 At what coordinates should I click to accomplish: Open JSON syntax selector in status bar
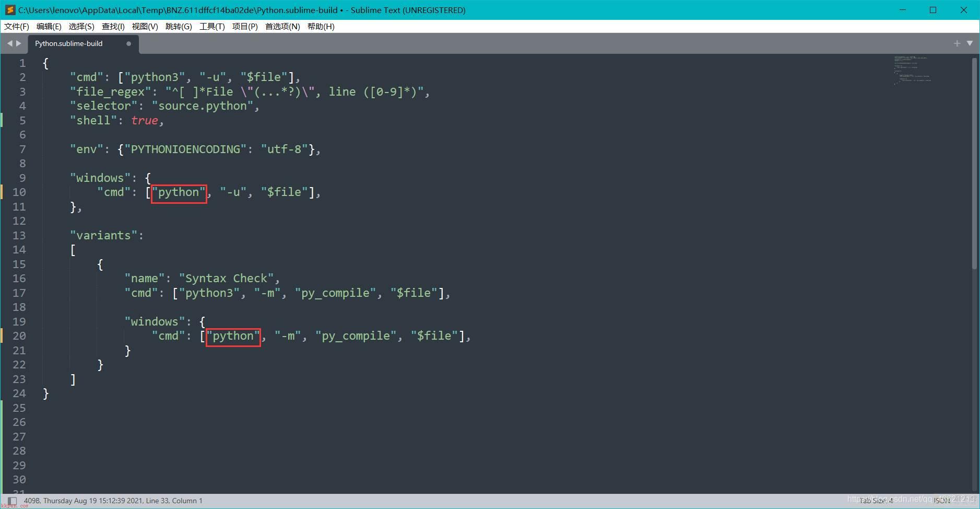pyautogui.click(x=942, y=501)
